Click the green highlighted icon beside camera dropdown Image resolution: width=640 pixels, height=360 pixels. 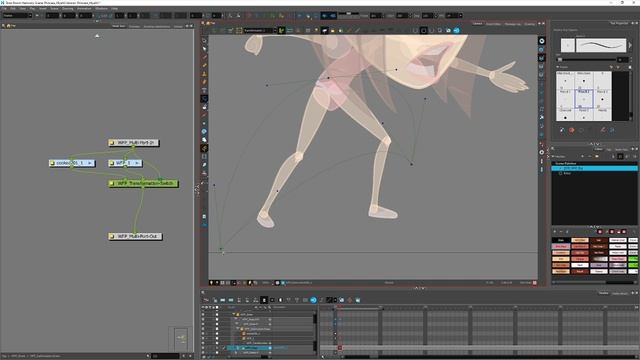282,30
